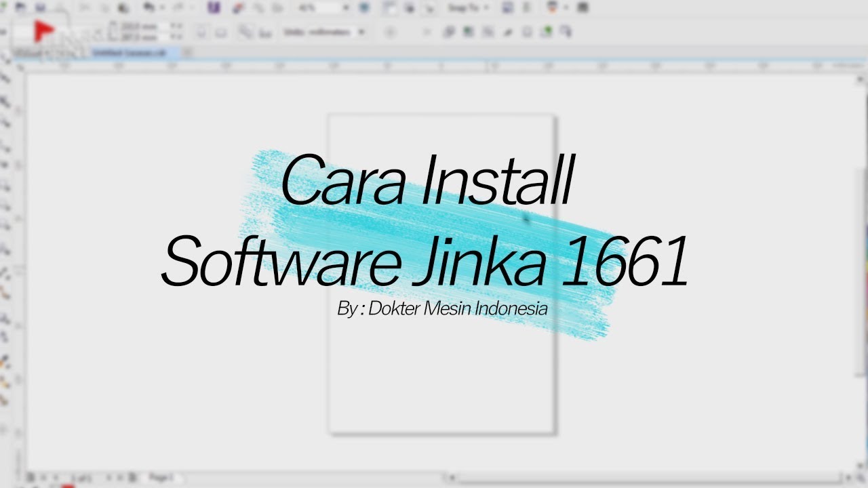The height and width of the screenshot is (488, 868).
Task: Click the Undo arrow icon
Action: pos(149,7)
